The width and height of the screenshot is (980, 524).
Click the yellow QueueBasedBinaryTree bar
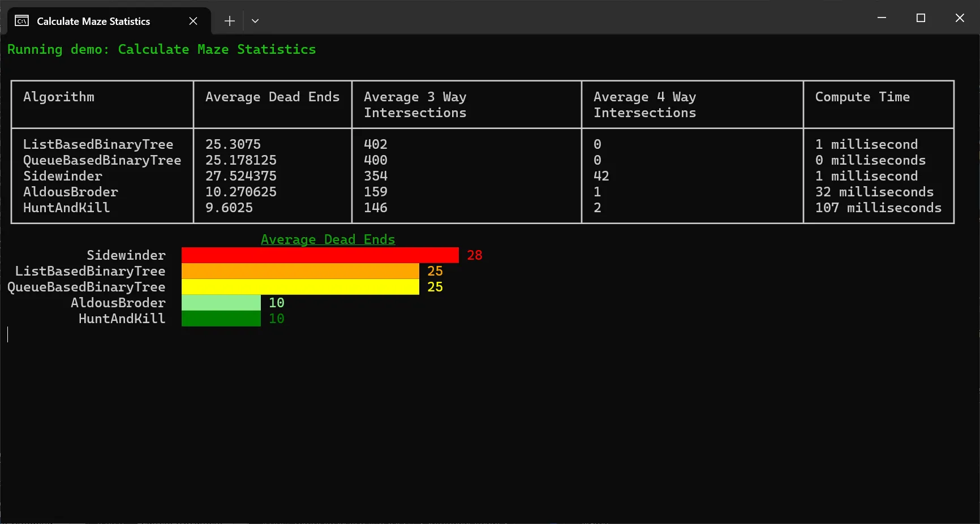coord(300,287)
